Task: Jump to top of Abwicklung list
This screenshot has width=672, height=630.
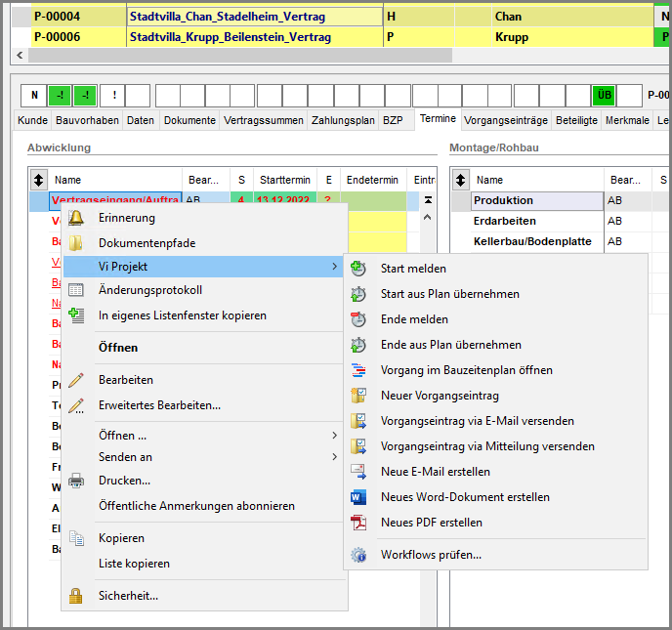Action: [x=428, y=199]
